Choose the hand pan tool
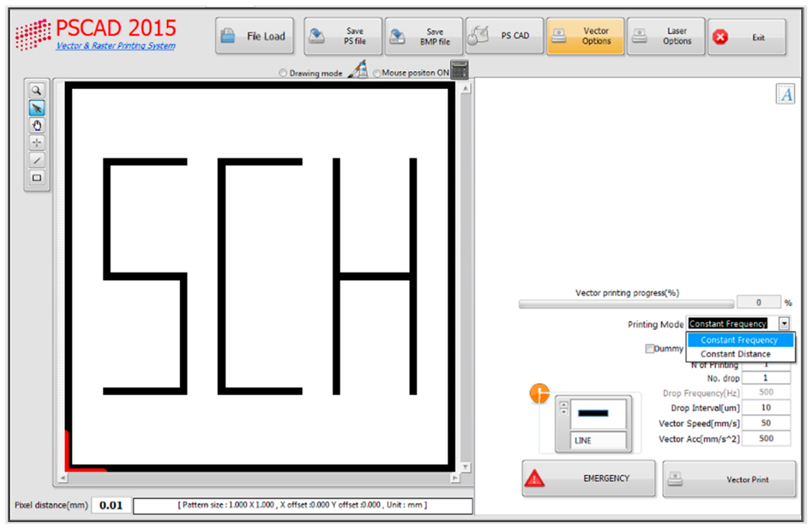 point(37,126)
